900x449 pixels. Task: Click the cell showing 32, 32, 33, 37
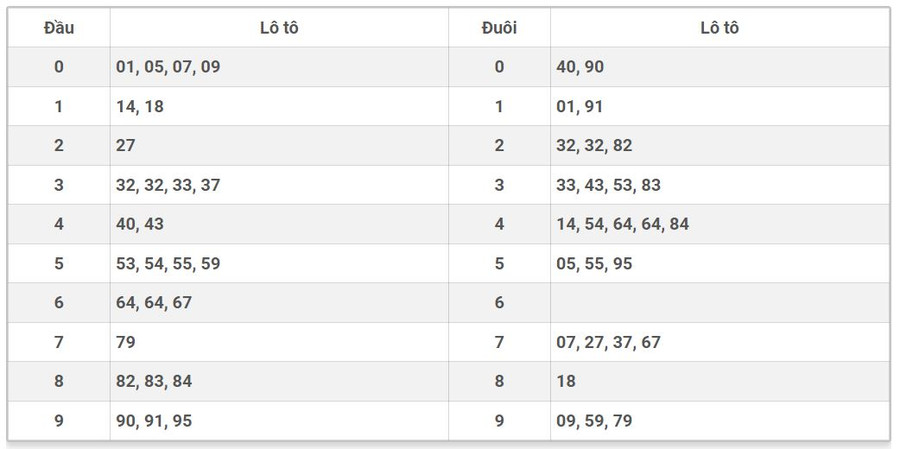(168, 185)
